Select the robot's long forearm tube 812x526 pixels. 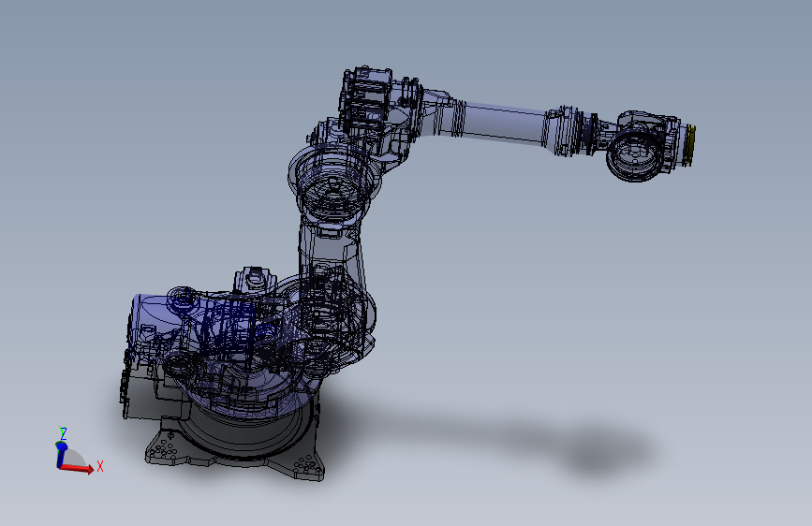505,122
